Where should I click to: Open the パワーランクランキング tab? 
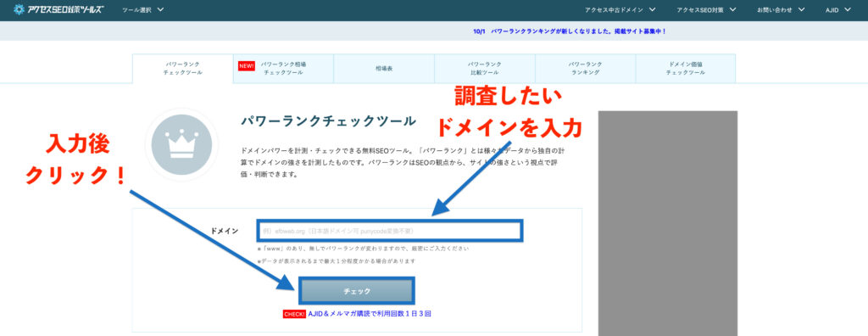(x=585, y=68)
